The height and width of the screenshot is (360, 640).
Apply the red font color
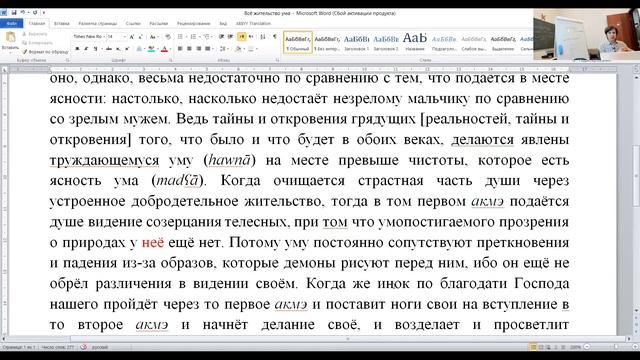pos(164,49)
